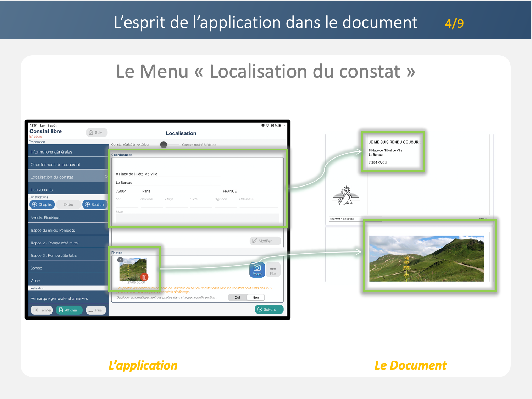532x399 pixels.
Task: Add a new Section
Action: point(95,205)
